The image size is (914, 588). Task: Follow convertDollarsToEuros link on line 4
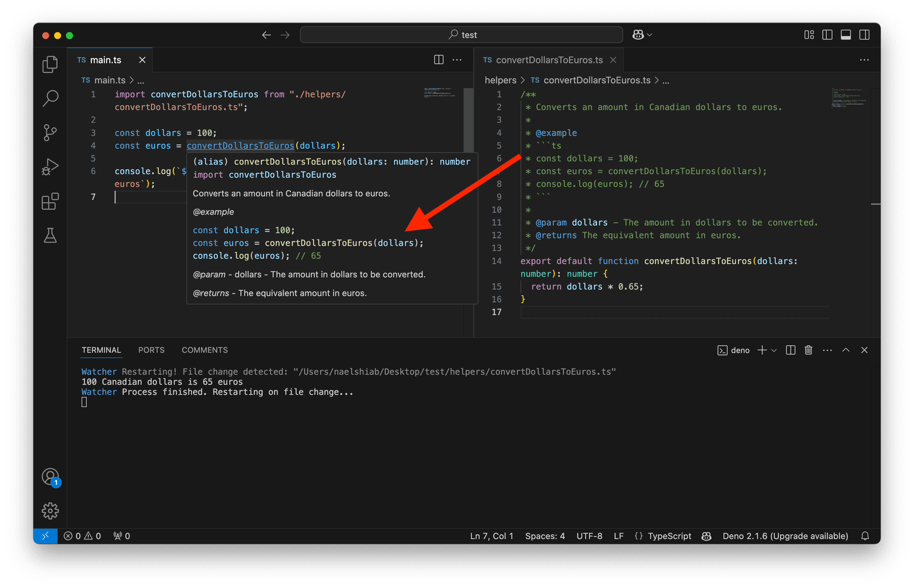(x=240, y=145)
